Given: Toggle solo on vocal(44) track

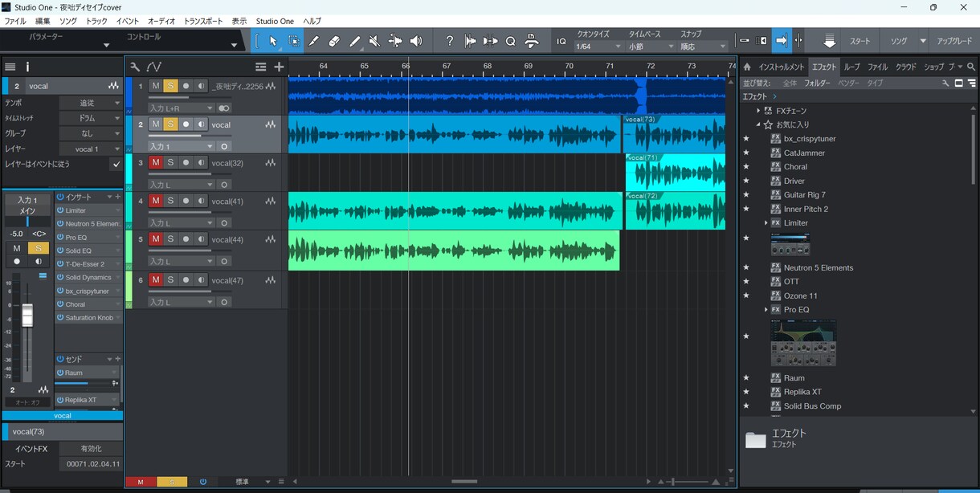Looking at the screenshot, I should (170, 239).
